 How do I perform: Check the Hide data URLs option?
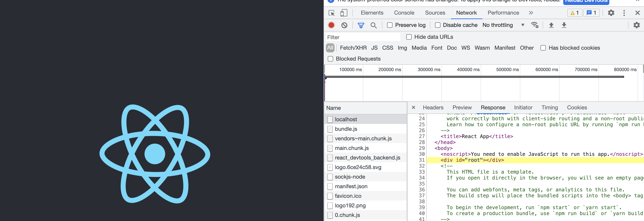pos(409,37)
